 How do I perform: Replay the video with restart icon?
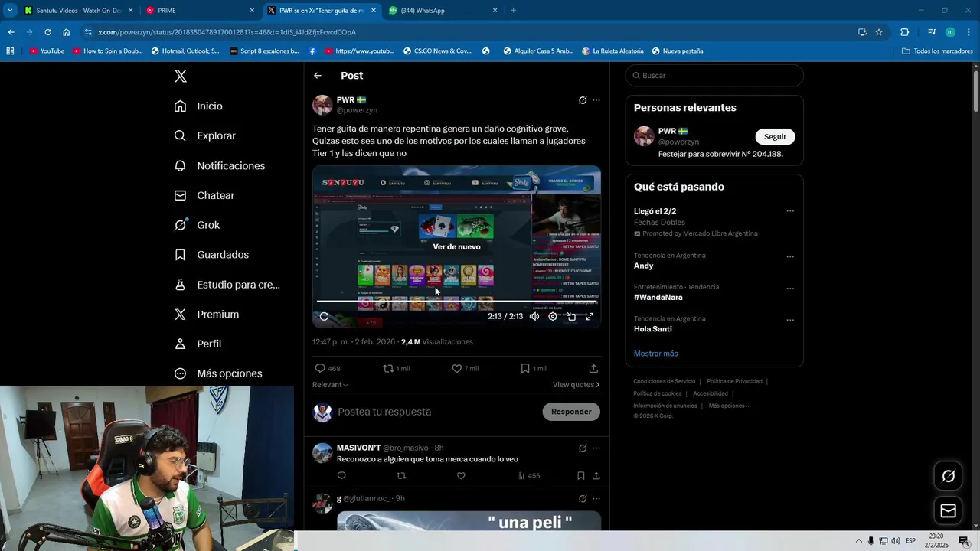click(324, 316)
